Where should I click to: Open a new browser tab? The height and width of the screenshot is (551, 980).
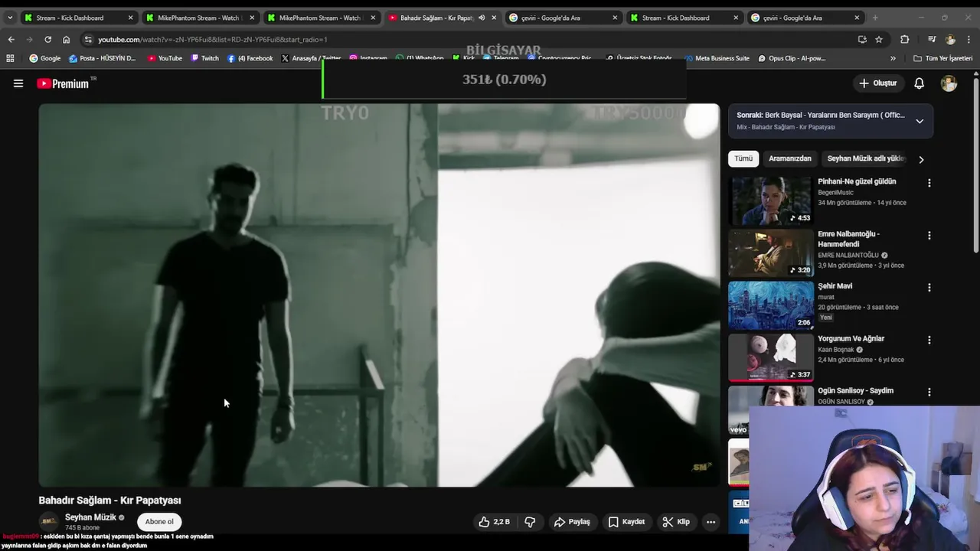875,18
